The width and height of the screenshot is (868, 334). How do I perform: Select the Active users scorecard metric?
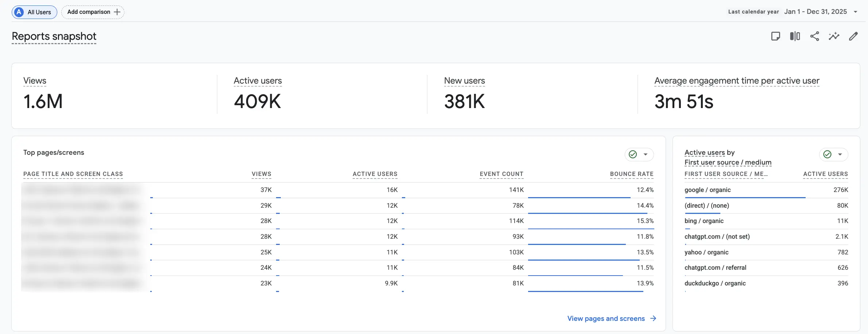coord(258,81)
